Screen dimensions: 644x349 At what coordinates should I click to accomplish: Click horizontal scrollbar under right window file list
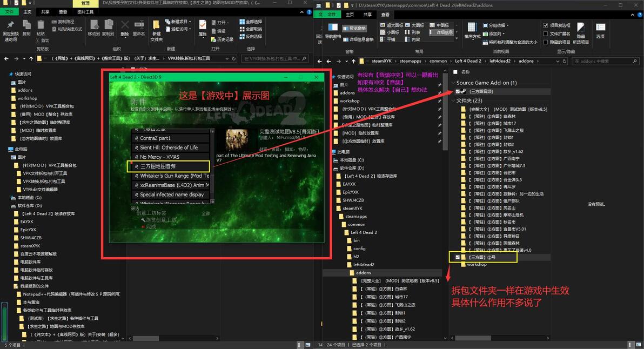tap(474, 338)
